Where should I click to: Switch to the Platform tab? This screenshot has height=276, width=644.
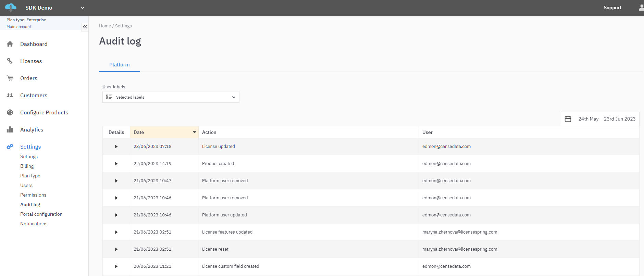[119, 65]
